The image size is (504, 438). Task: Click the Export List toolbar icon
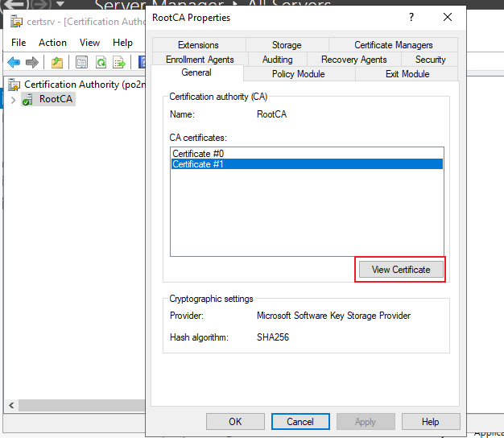click(x=119, y=62)
